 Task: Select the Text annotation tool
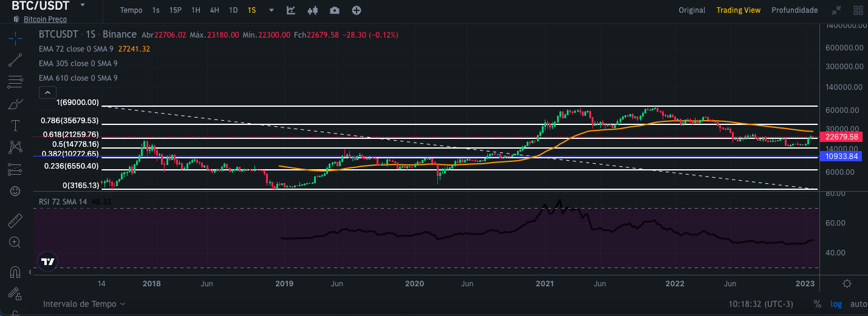coord(15,126)
